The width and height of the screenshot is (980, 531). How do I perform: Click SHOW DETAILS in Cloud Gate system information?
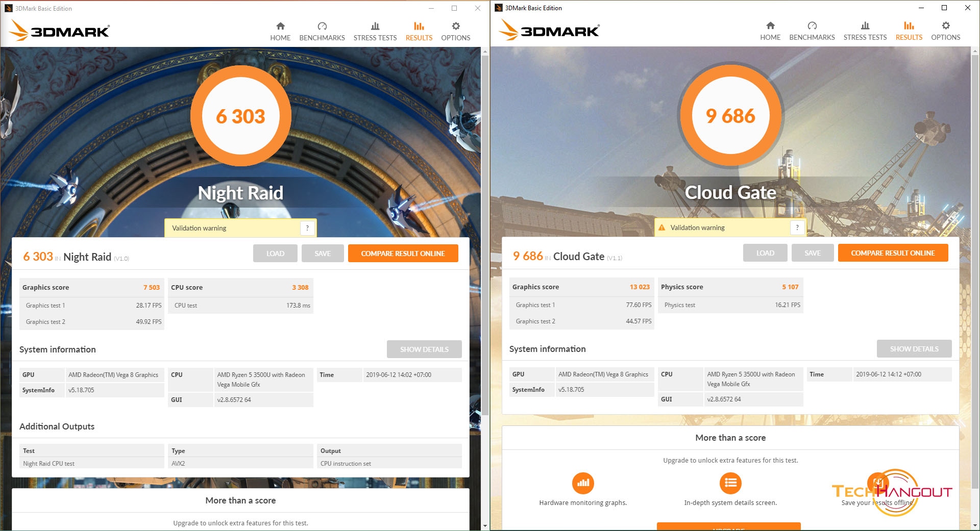click(x=914, y=349)
